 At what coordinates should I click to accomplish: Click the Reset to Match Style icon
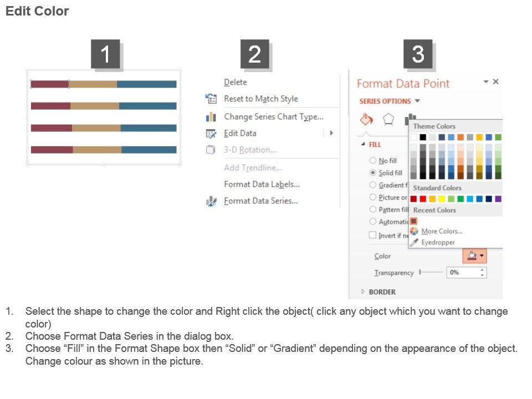point(211,99)
